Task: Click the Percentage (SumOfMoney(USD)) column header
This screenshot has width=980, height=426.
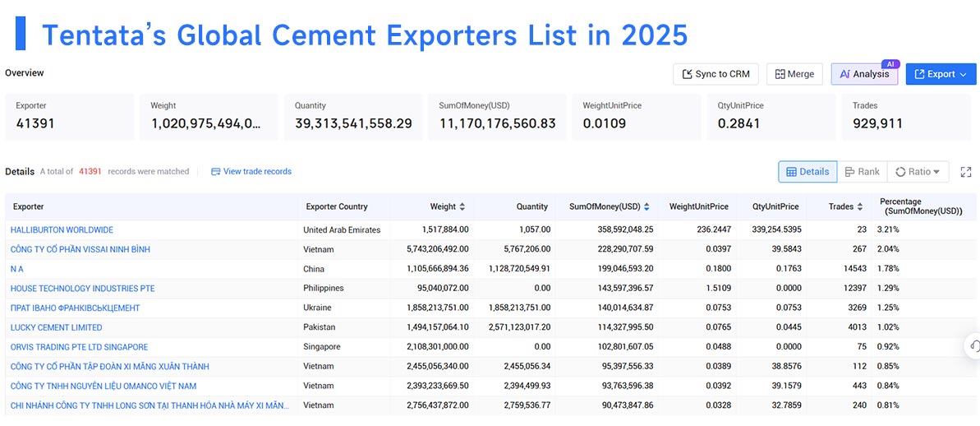Action: pos(921,206)
